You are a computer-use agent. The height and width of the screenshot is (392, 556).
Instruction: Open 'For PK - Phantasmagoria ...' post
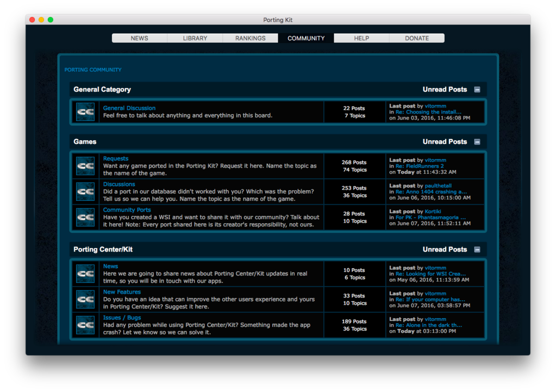tap(431, 217)
